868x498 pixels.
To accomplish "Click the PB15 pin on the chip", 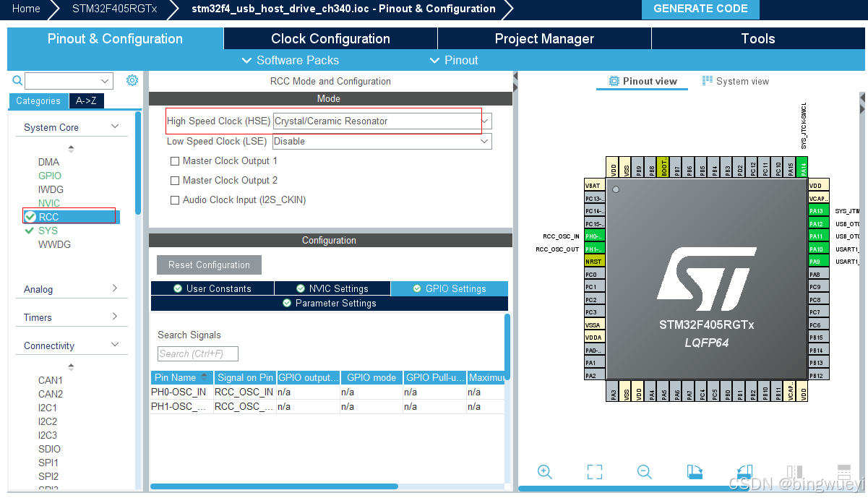I will click(818, 338).
